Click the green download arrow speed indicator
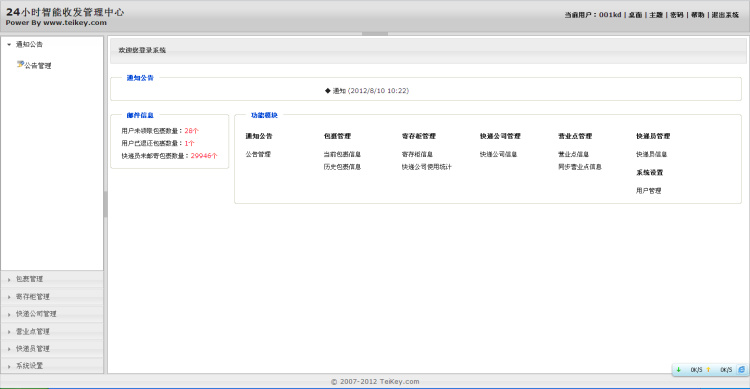This screenshot has width=750, height=389. pos(678,370)
